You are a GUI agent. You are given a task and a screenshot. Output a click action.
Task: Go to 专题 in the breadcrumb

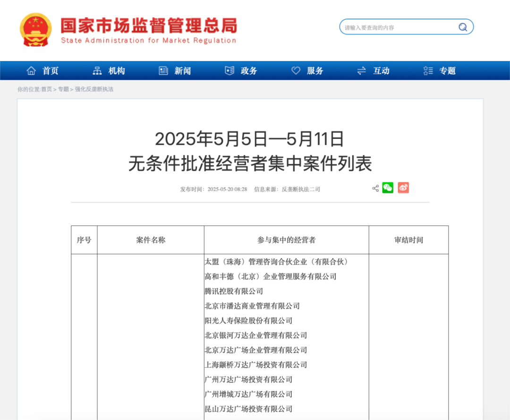[x=63, y=89]
